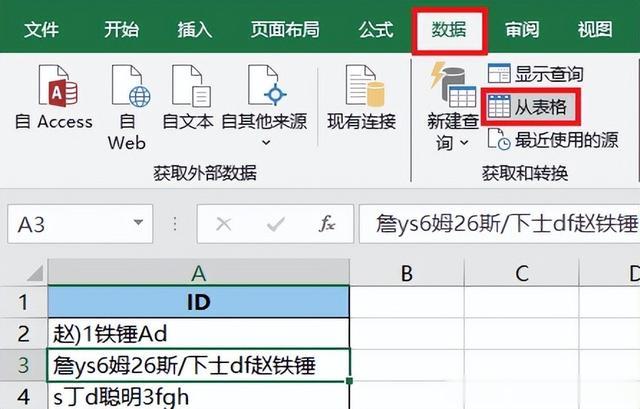Image resolution: width=640 pixels, height=409 pixels.
Task: Click the empty cell B2
Action: 407,333
